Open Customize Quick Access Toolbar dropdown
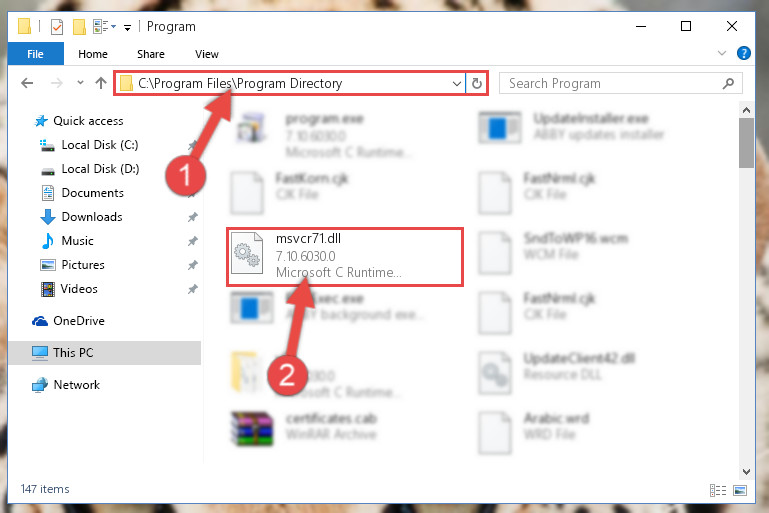Image resolution: width=769 pixels, height=513 pixels. point(128,27)
